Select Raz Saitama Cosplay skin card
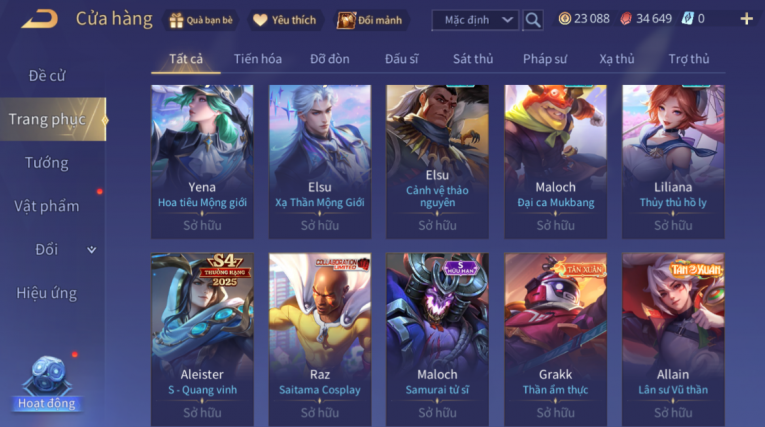The width and height of the screenshot is (765, 427). (320, 339)
